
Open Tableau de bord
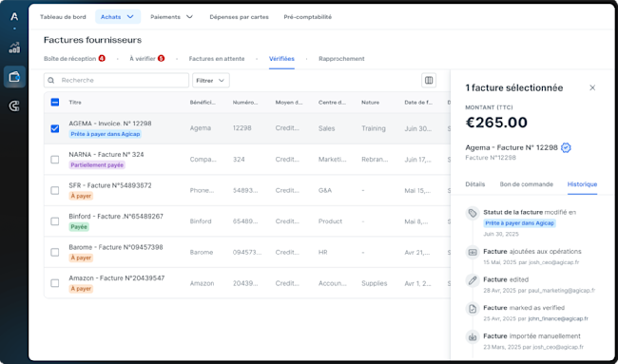click(63, 17)
